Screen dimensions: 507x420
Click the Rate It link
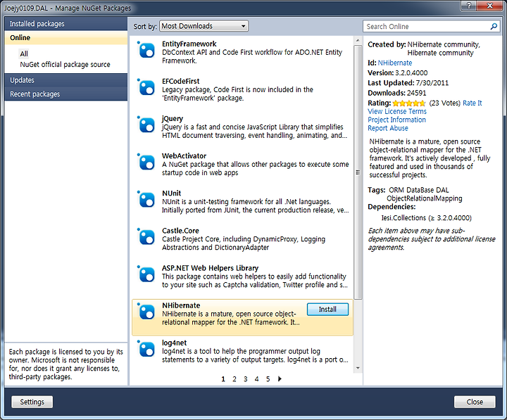tap(472, 103)
